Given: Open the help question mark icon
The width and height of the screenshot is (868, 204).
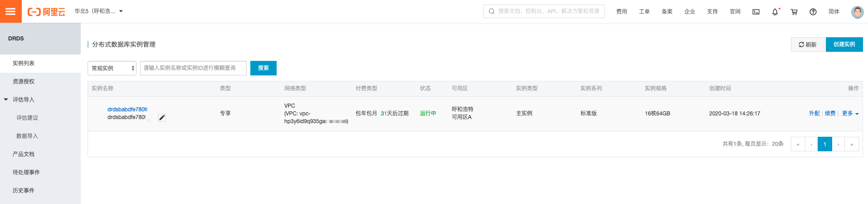Looking at the screenshot, I should (x=813, y=12).
